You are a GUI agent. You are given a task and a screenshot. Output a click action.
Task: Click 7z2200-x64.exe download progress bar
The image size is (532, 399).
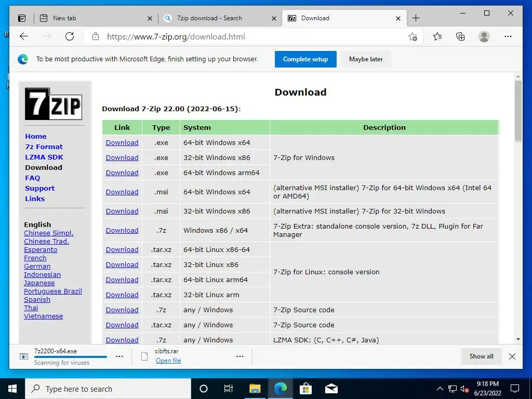(71, 357)
